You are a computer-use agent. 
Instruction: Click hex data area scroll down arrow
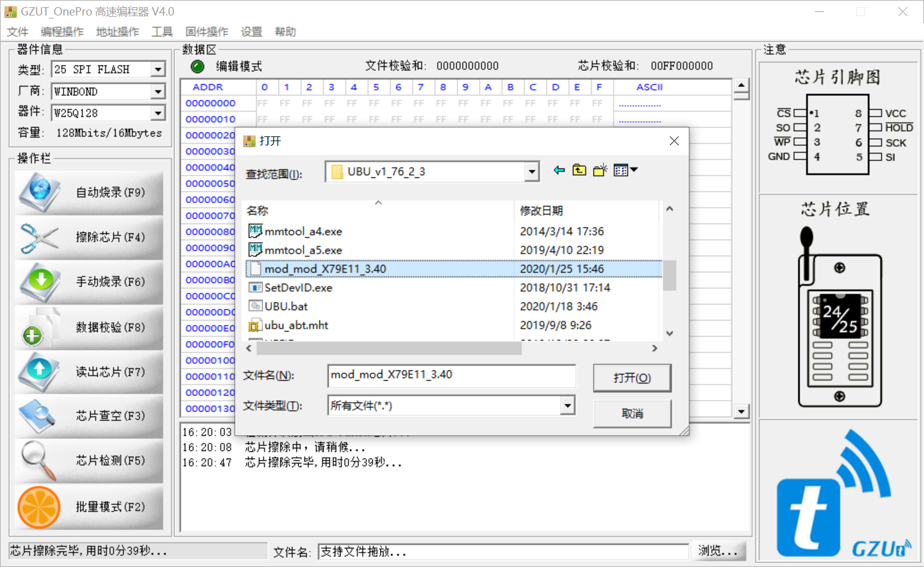[x=741, y=411]
